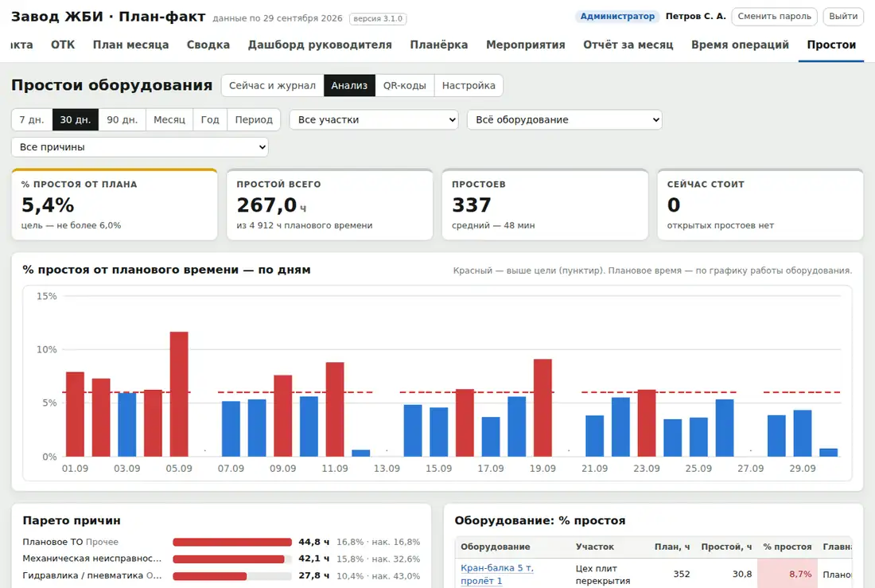Click the Плановое ТО Pareto bar
Screen dimensions: 875x588
(232, 542)
